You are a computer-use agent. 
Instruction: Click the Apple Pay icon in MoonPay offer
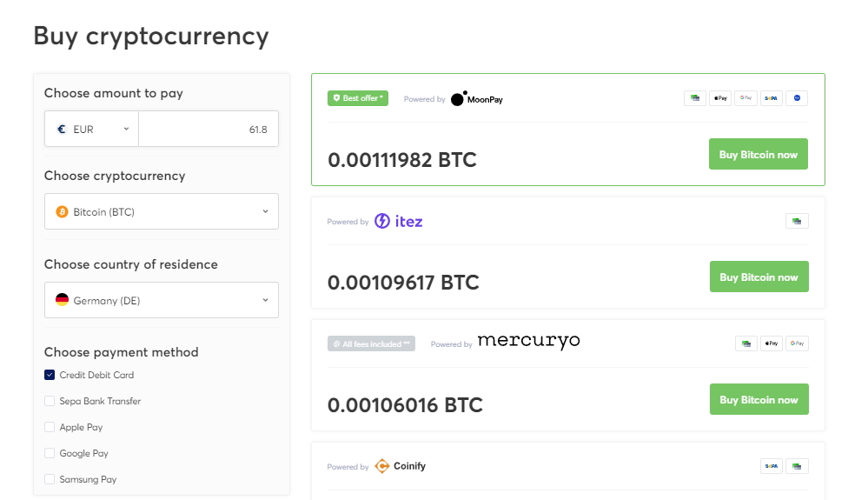(x=720, y=98)
